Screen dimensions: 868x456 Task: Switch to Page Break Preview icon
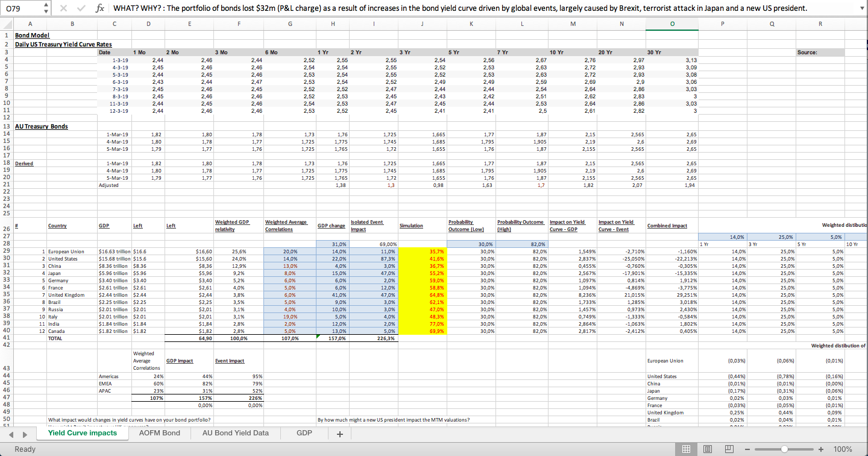click(729, 449)
